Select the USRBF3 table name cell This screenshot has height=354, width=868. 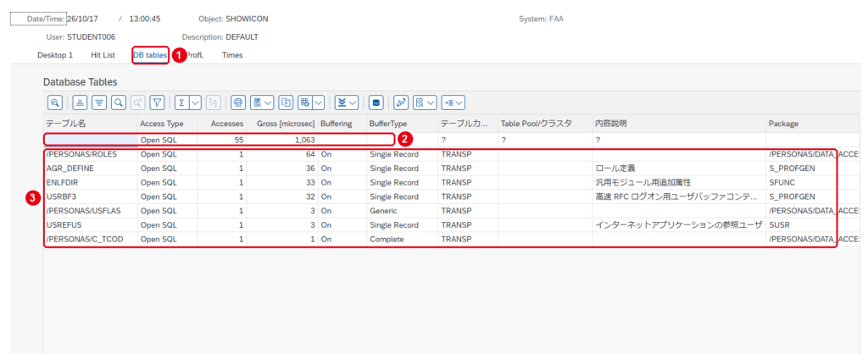(x=91, y=196)
